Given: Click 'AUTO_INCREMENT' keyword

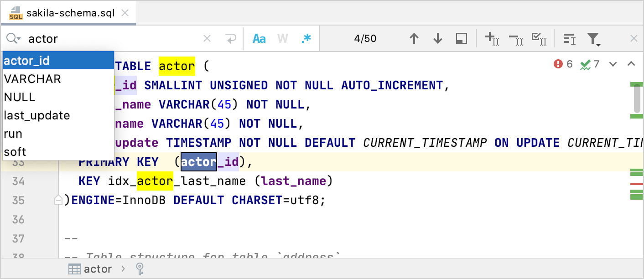Looking at the screenshot, I should point(392,85).
